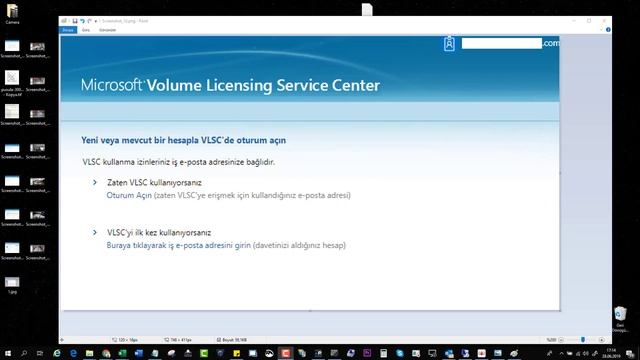Image resolution: width=640 pixels, height=360 pixels.
Task: Click the Oturum Açın link
Action: click(x=129, y=195)
